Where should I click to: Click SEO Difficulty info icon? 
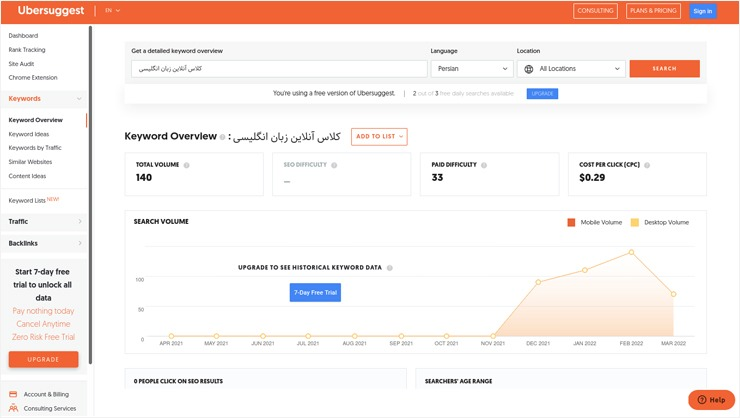[x=334, y=165]
